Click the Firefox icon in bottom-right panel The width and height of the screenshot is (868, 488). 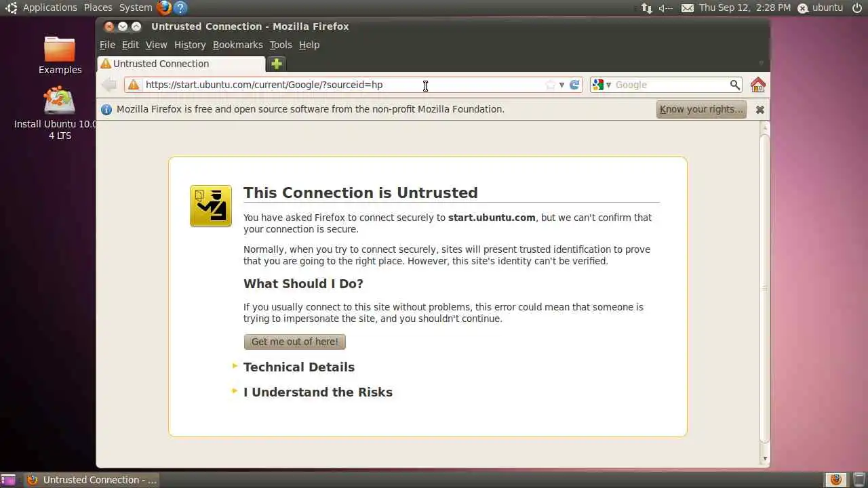click(835, 480)
